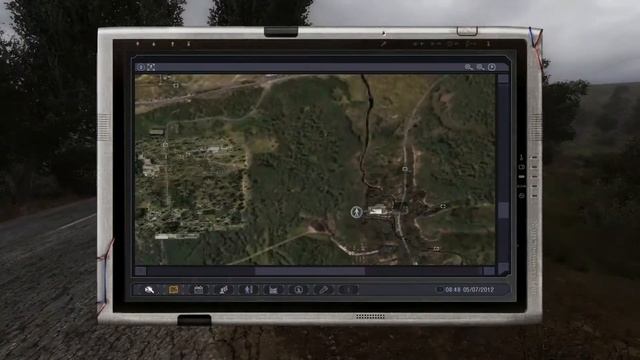The height and width of the screenshot is (360, 640).
Task: Open the satellite dish communications icon
Action: pos(223,290)
